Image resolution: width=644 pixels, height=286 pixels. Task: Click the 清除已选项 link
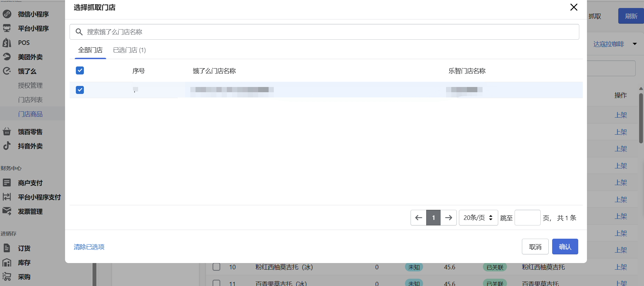(x=89, y=247)
